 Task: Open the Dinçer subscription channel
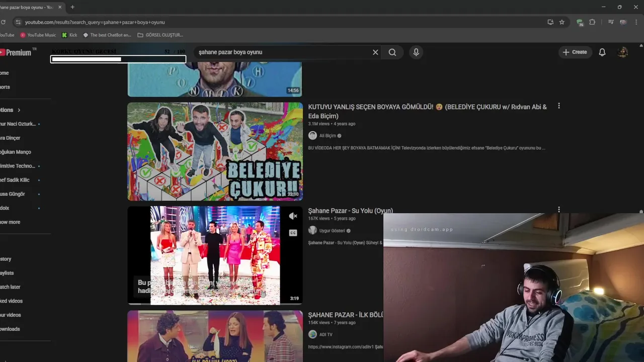pos(10,138)
